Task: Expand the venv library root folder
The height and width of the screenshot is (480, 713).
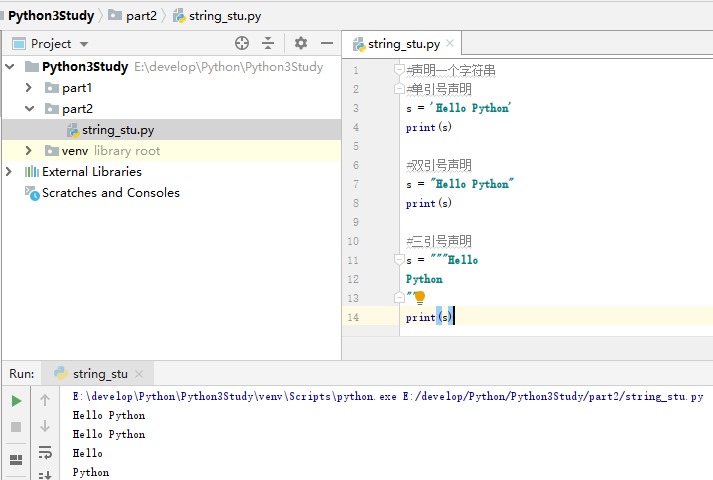Action: click(29, 151)
